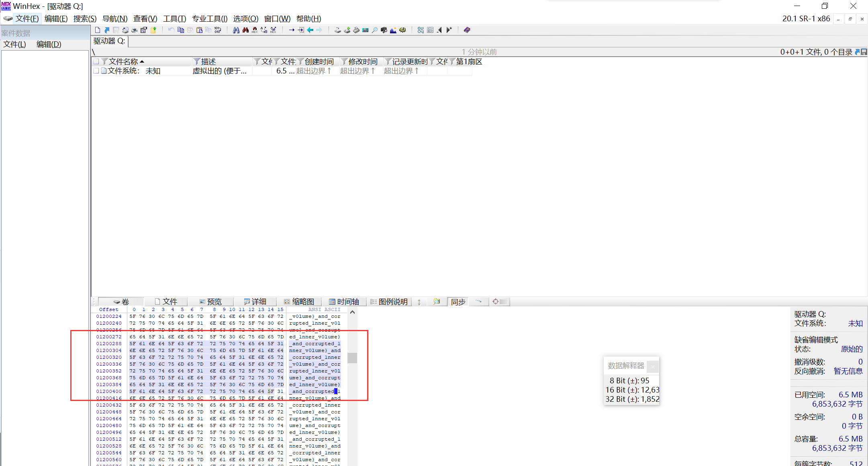Click the Find Hex Values icon
The width and height of the screenshot is (868, 466).
tap(255, 30)
